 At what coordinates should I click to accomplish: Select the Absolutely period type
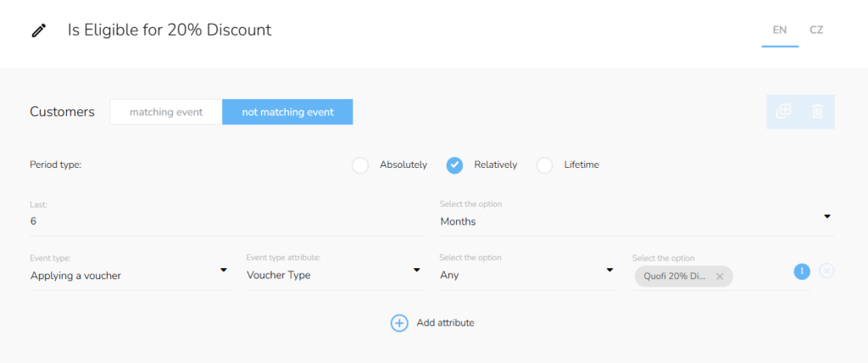pos(359,165)
